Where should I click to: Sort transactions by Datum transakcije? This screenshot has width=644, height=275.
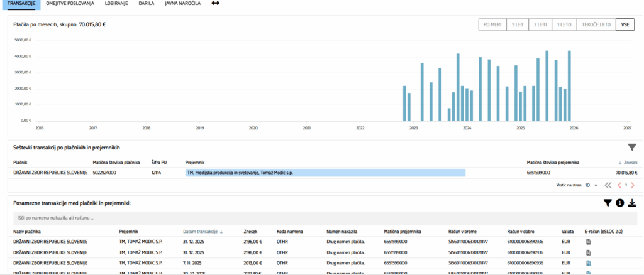coord(203,231)
